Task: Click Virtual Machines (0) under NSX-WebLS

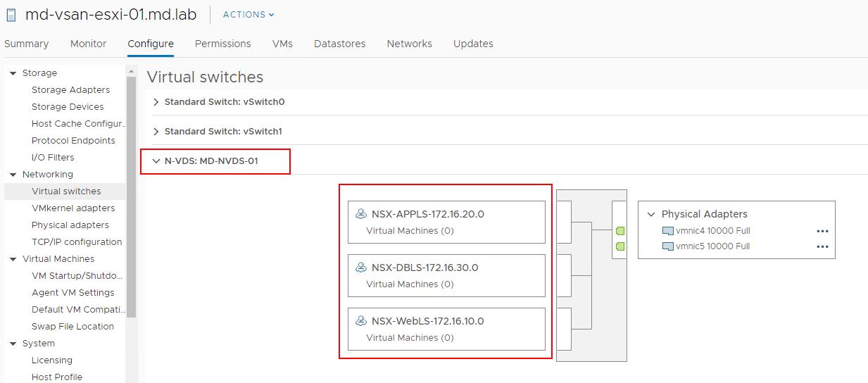Action: [410, 338]
